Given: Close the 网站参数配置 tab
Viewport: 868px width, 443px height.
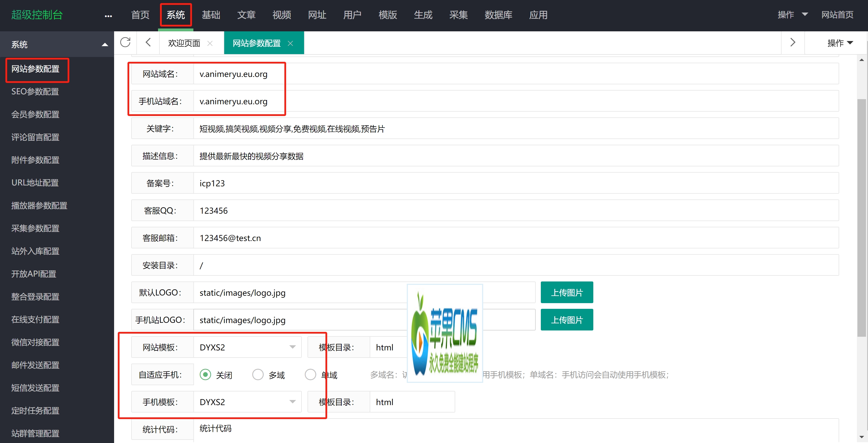Looking at the screenshot, I should 290,43.
